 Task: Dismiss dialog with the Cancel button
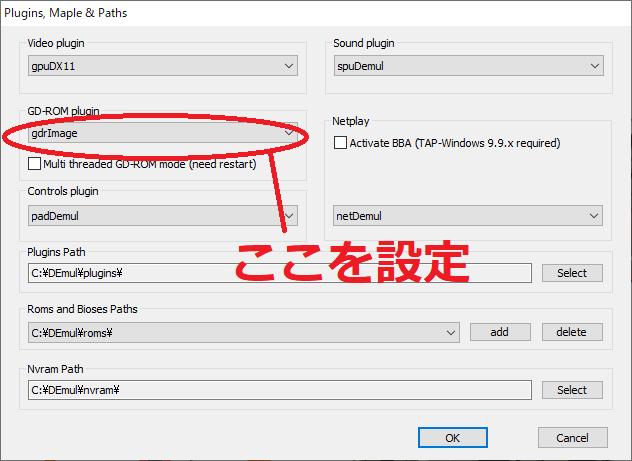coord(573,438)
